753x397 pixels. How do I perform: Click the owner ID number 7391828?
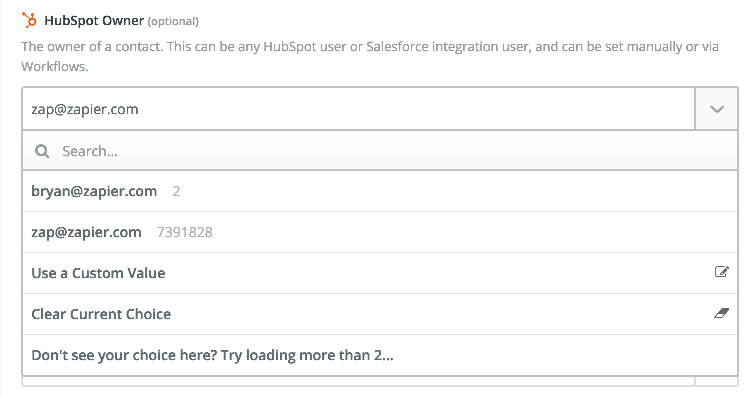(184, 232)
